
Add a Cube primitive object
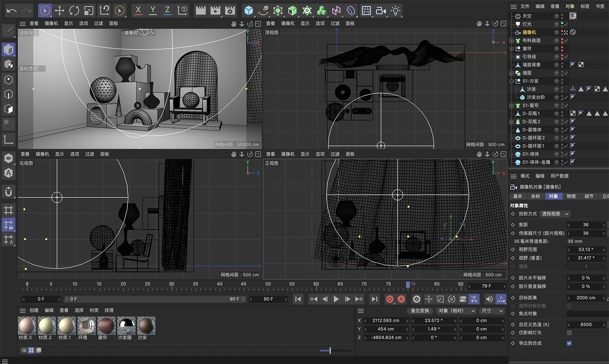point(249,11)
